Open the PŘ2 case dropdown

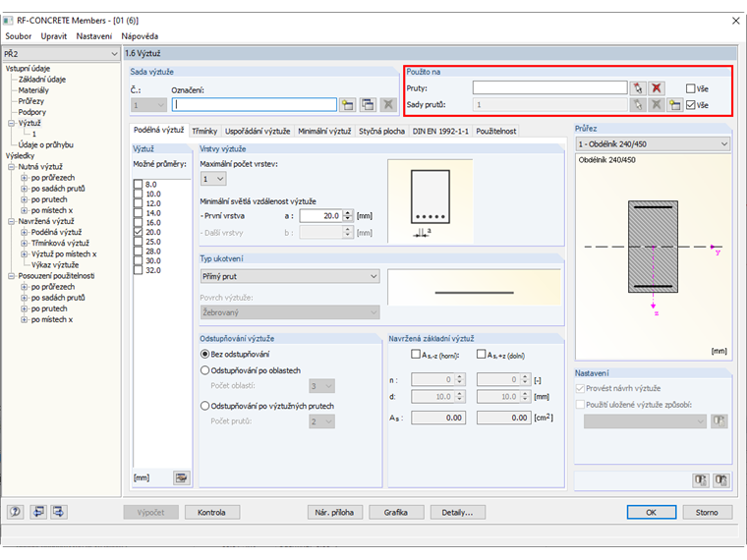61,54
